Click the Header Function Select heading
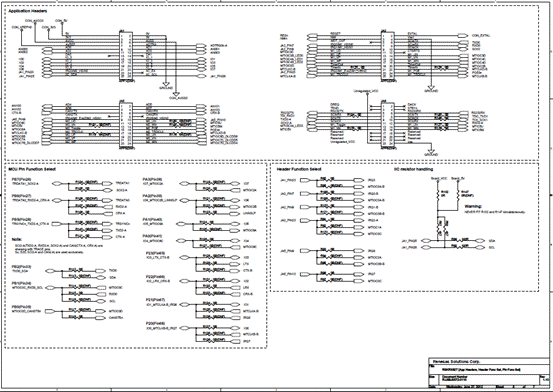553x392 pixels. point(299,169)
